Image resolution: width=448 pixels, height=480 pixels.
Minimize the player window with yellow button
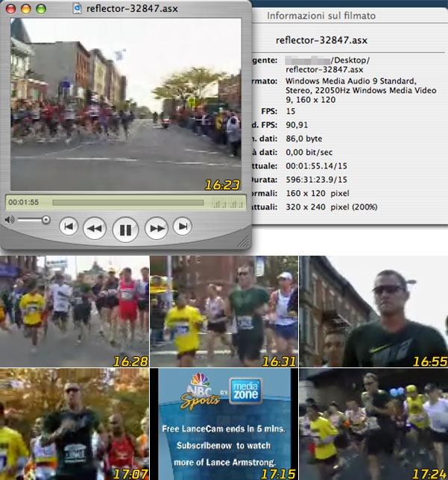(x=26, y=9)
